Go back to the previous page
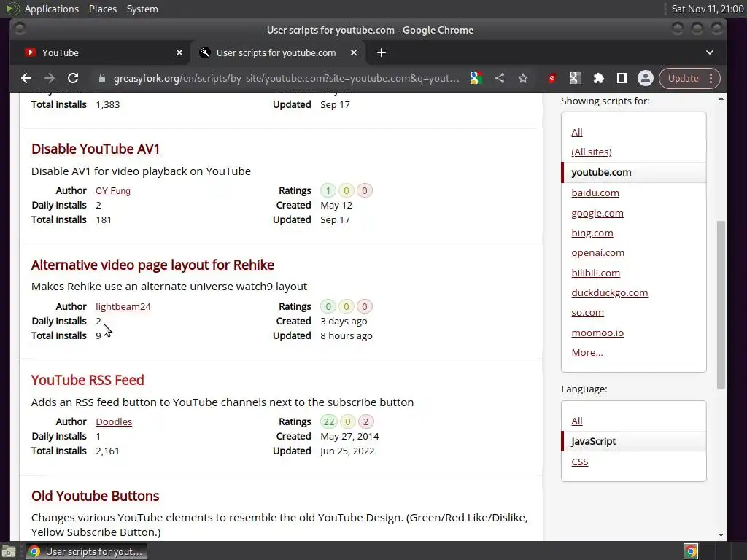747x560 pixels. [x=26, y=79]
